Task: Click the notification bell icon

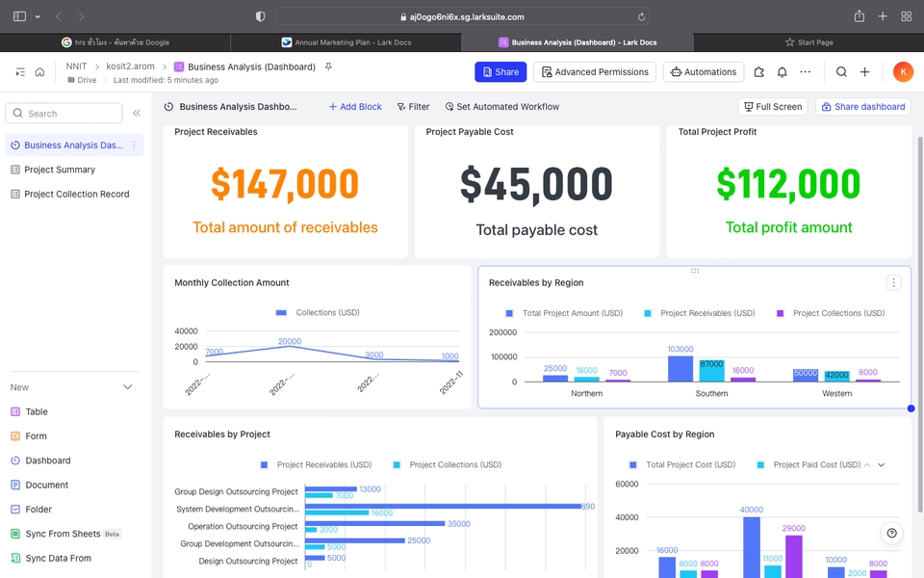Action: tap(782, 72)
